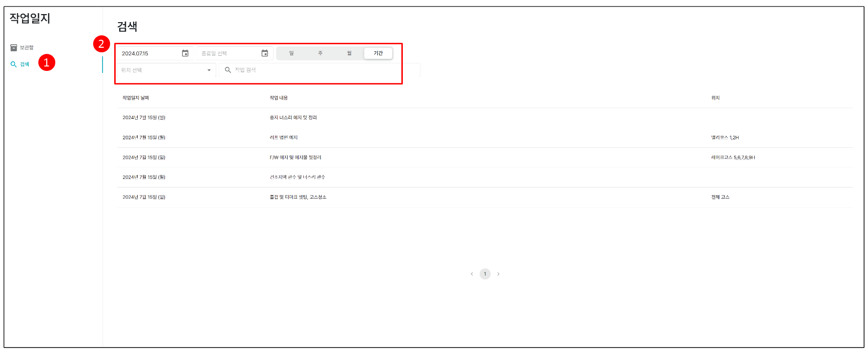This screenshot has width=868, height=353.
Task: Open the 보관함 menu item
Action: (x=26, y=48)
